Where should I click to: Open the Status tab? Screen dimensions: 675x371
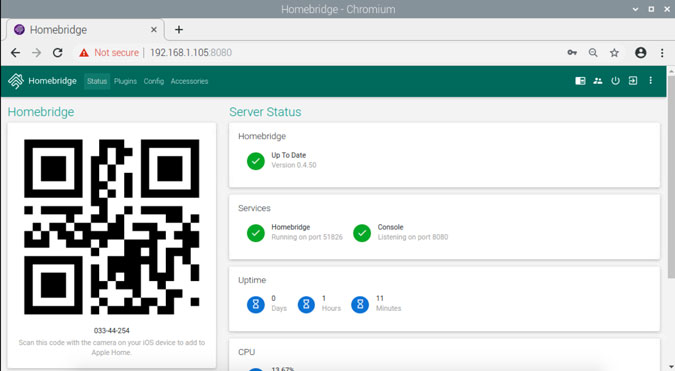click(97, 81)
